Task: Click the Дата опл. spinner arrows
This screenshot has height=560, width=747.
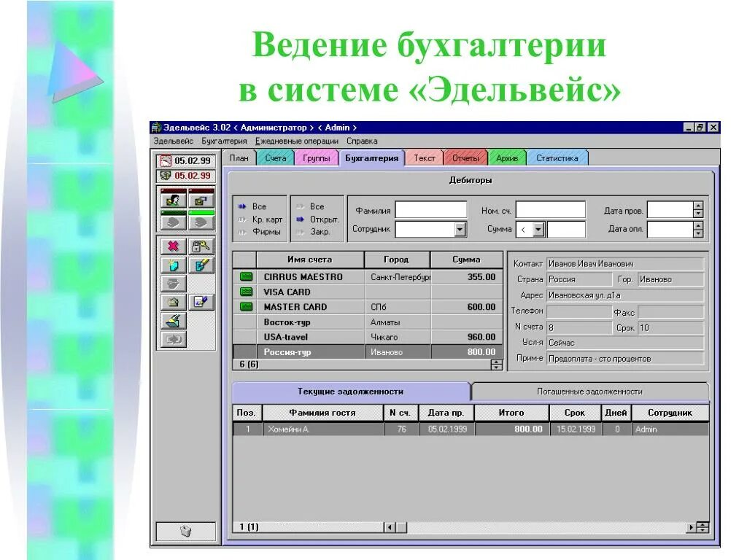Action: (x=698, y=230)
